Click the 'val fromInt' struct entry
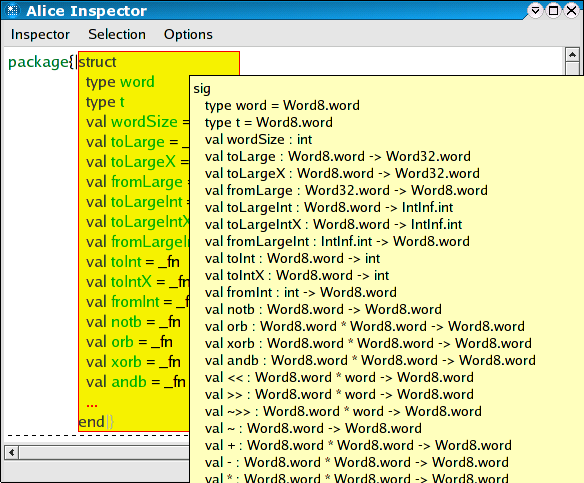 click(x=137, y=302)
